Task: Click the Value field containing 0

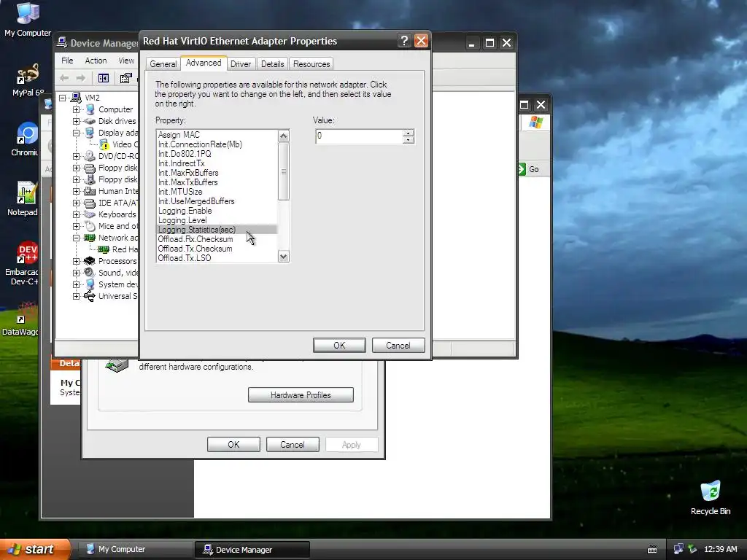Action: (360, 136)
